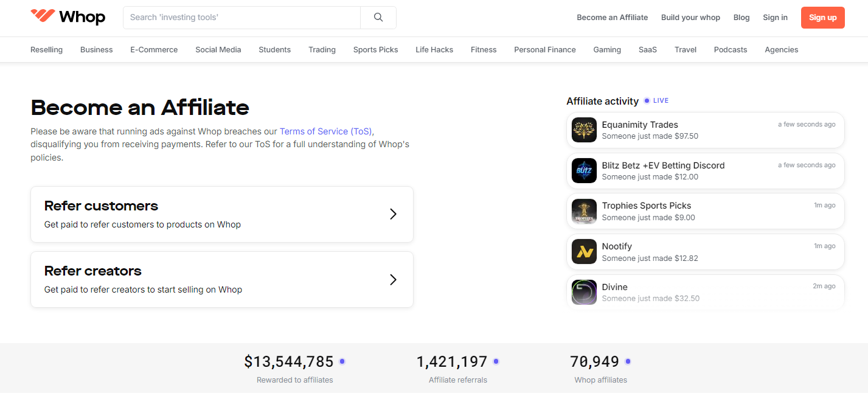The width and height of the screenshot is (868, 413).
Task: Click the dot beside rewarded affiliates total
Action: [x=342, y=361]
